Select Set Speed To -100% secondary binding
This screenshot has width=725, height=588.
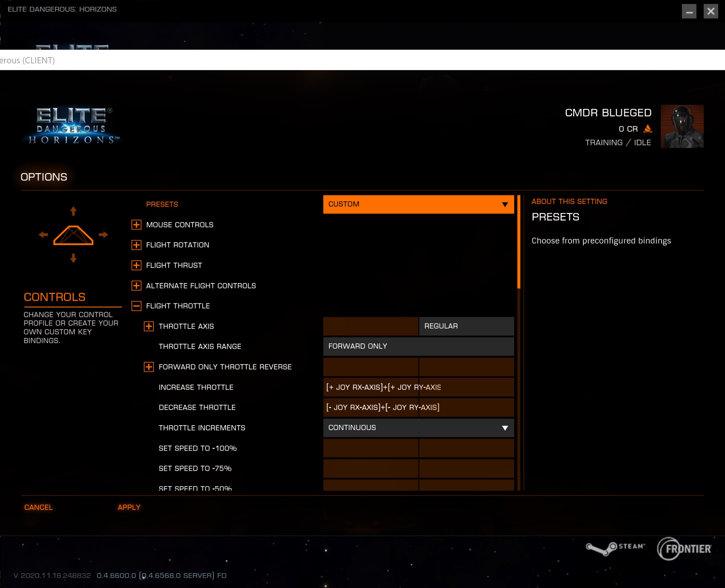[x=466, y=448]
